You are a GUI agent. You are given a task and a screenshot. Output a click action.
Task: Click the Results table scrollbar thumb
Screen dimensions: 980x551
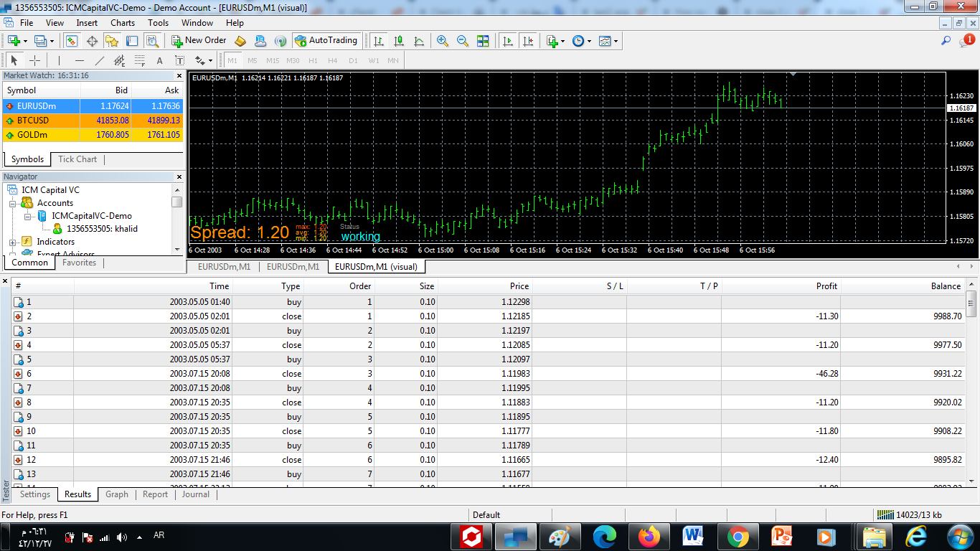[x=972, y=303]
